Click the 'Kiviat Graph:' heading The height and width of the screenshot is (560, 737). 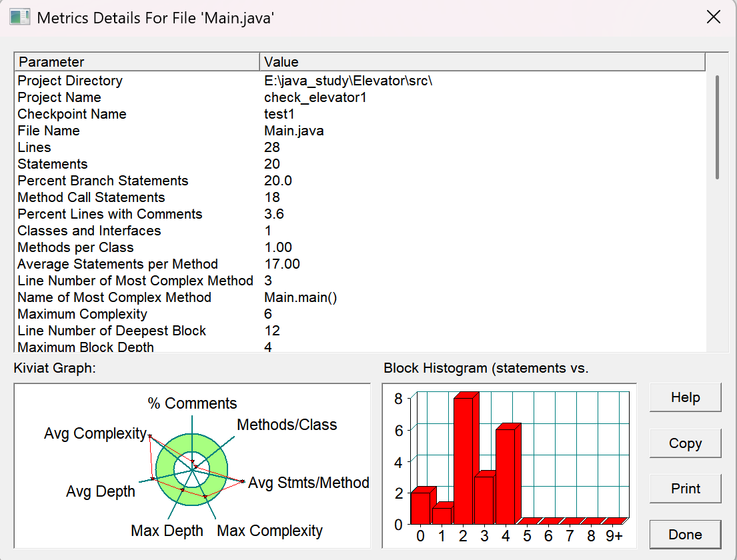[x=55, y=368]
